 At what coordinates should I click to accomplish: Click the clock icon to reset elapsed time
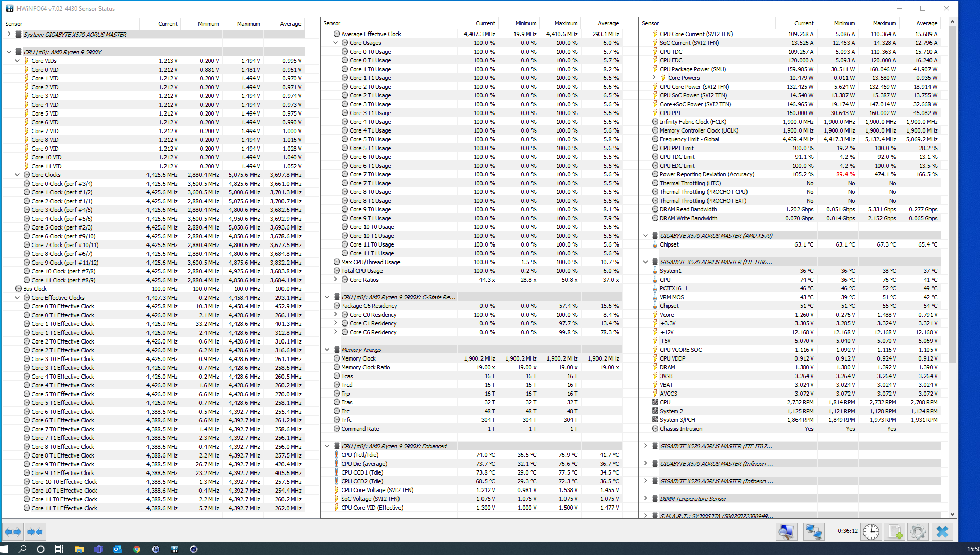click(871, 532)
